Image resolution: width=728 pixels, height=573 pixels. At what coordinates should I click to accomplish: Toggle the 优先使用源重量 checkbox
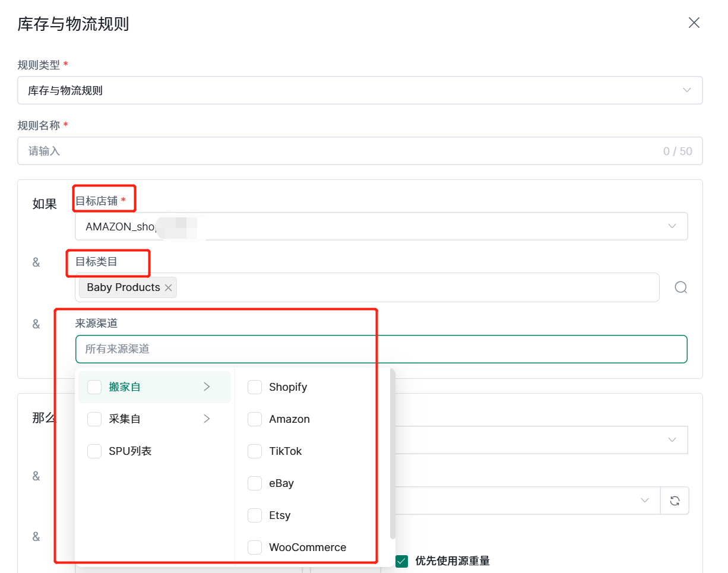point(402,561)
